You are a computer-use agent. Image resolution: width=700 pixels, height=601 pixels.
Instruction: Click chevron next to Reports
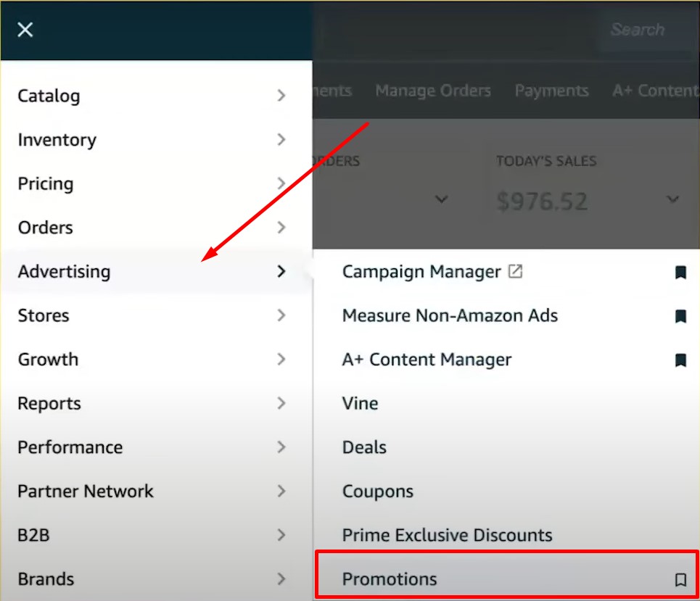click(x=281, y=403)
